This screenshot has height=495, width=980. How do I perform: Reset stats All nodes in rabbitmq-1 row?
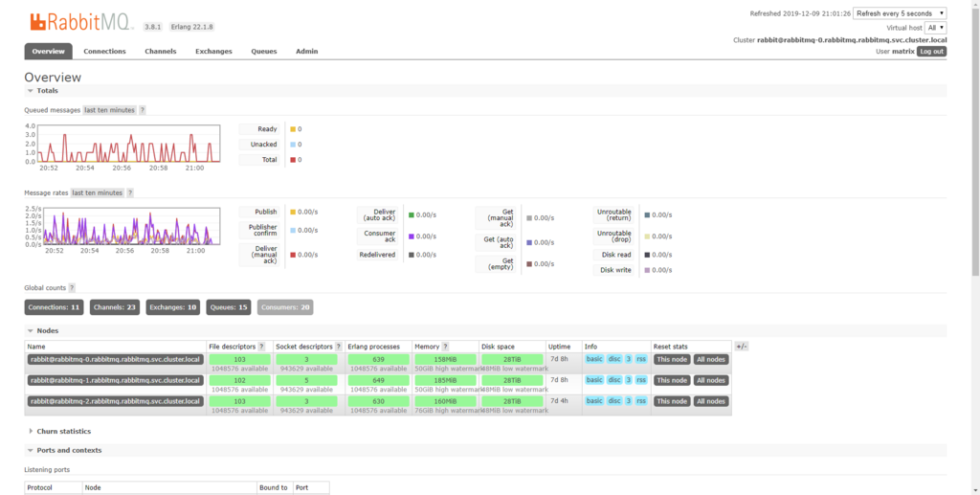(x=711, y=380)
